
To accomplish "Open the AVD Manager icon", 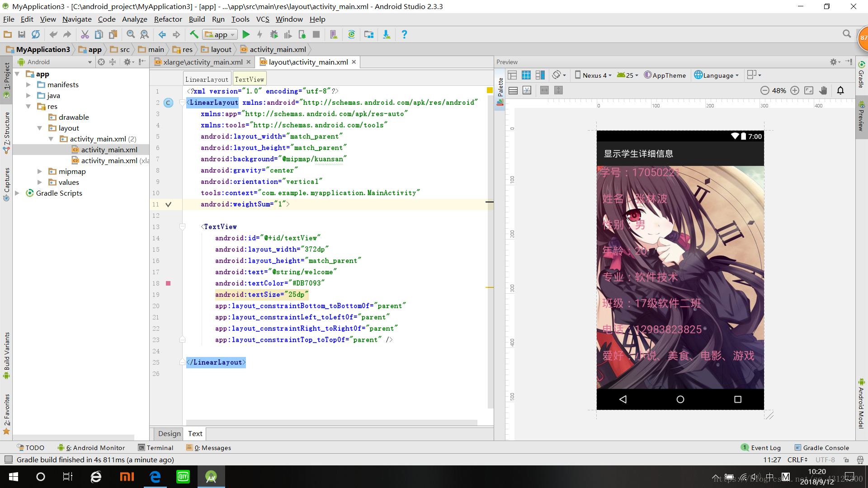I will tap(334, 34).
